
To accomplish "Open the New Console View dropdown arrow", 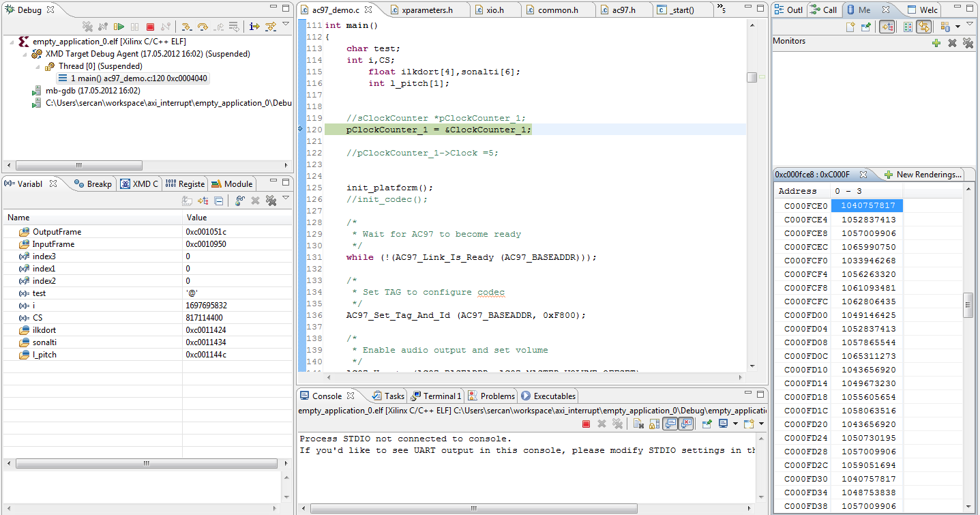I will [761, 424].
